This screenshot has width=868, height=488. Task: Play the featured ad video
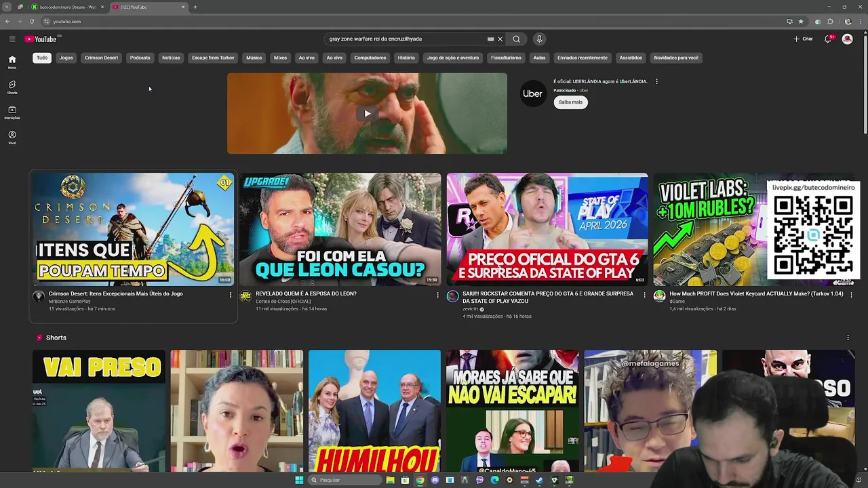[x=367, y=113]
